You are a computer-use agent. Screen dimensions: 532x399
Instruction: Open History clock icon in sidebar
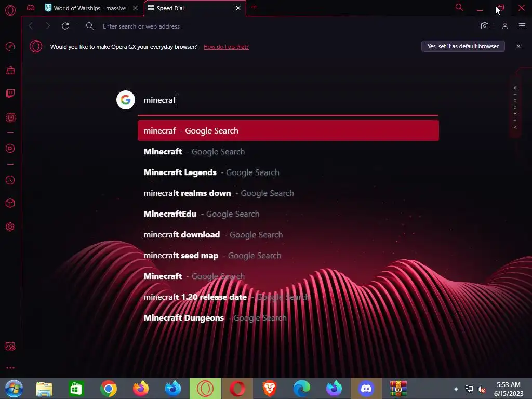(10, 180)
